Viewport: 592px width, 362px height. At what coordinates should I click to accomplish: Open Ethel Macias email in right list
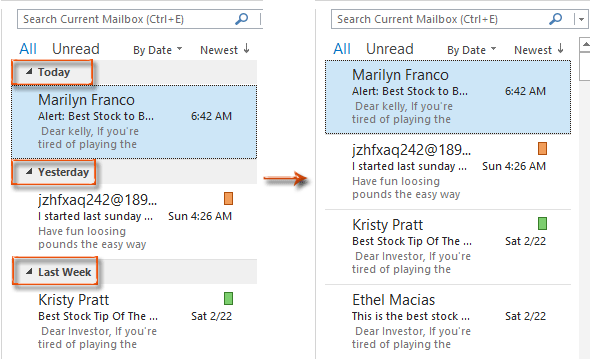(x=448, y=321)
